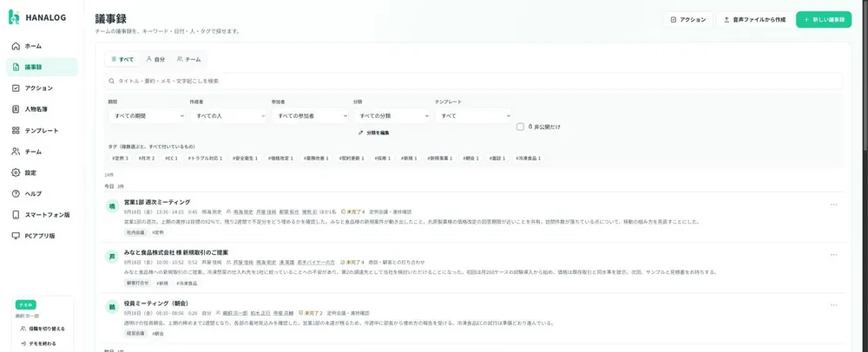Open the テンプレート filter dropdown
The height and width of the screenshot is (352, 868).
tap(474, 116)
